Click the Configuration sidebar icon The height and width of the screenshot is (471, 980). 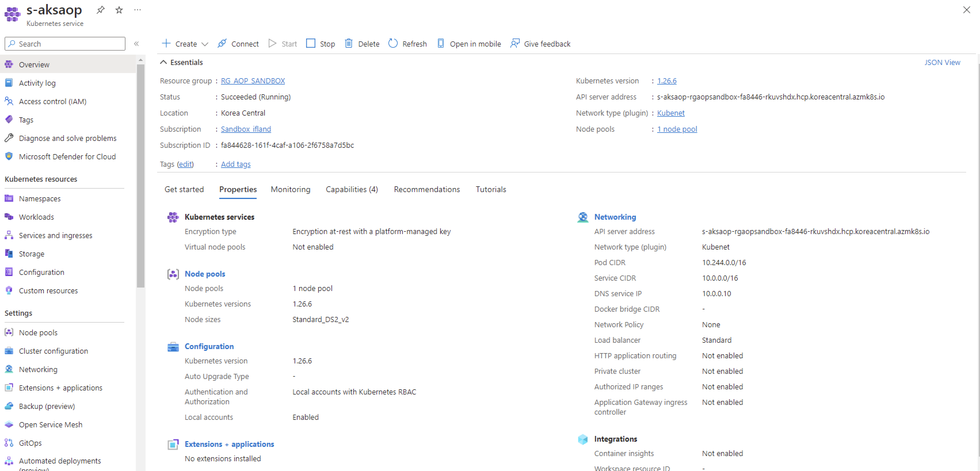9,272
